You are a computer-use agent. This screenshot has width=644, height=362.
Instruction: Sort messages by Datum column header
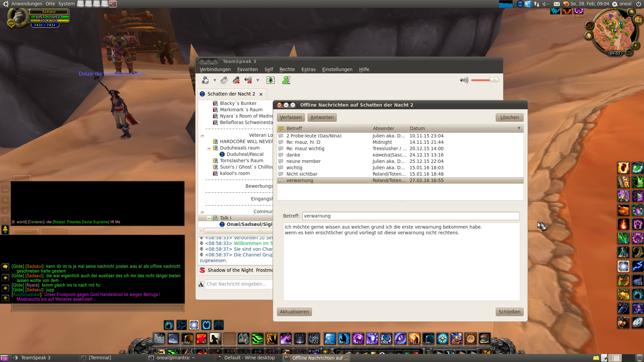[466, 128]
